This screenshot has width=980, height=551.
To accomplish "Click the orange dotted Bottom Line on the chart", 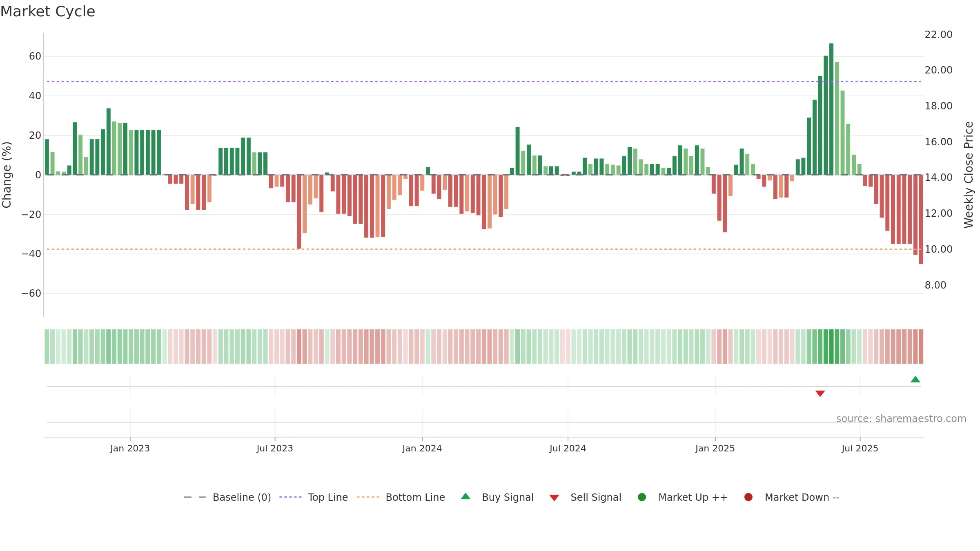I will pyautogui.click(x=484, y=249).
